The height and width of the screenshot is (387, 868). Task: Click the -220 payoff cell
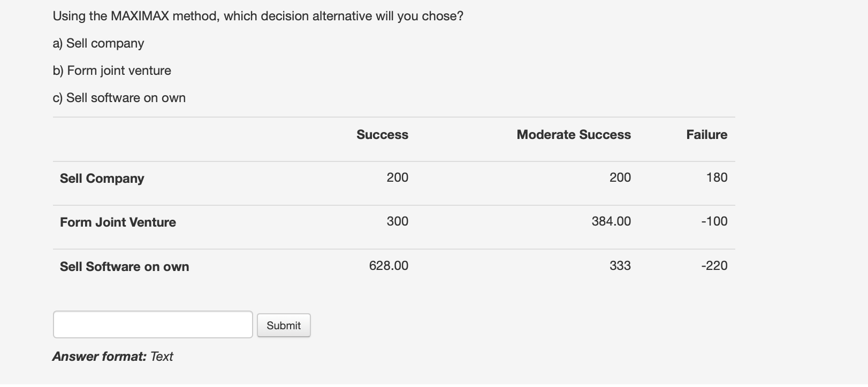[714, 266]
